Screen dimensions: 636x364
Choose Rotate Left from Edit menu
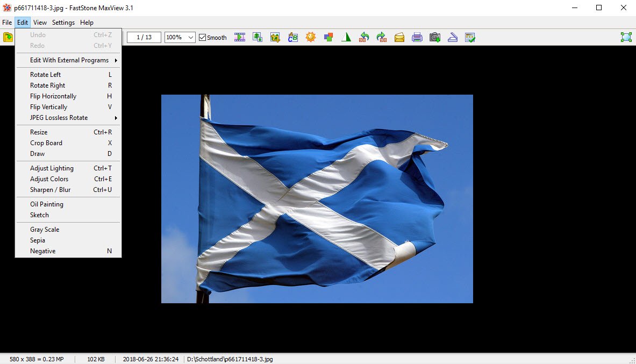[68, 75]
